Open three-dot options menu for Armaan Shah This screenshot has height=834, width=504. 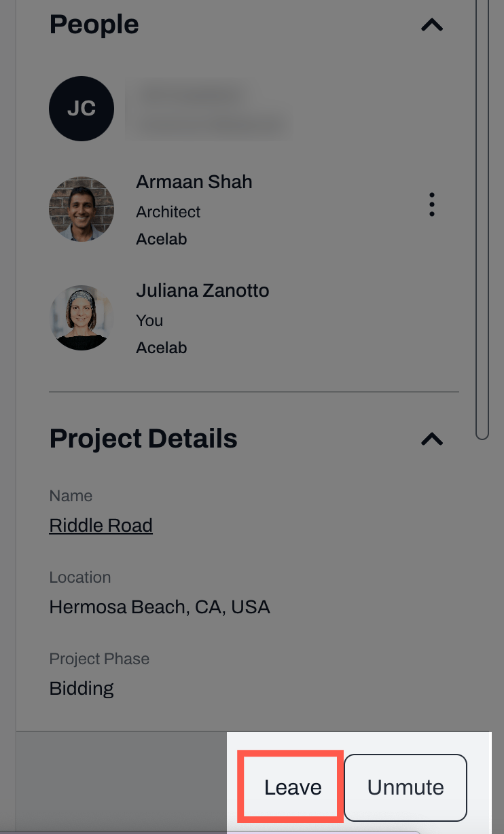pyautogui.click(x=432, y=204)
